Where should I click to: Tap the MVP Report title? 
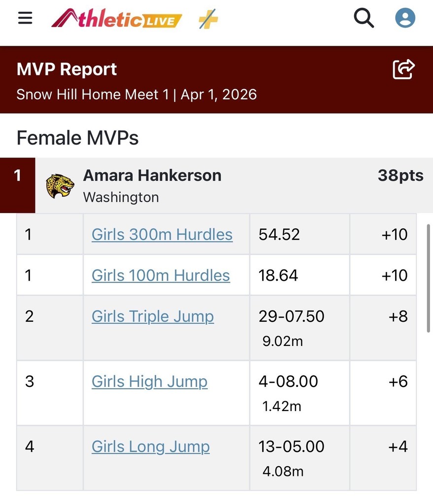pos(67,69)
